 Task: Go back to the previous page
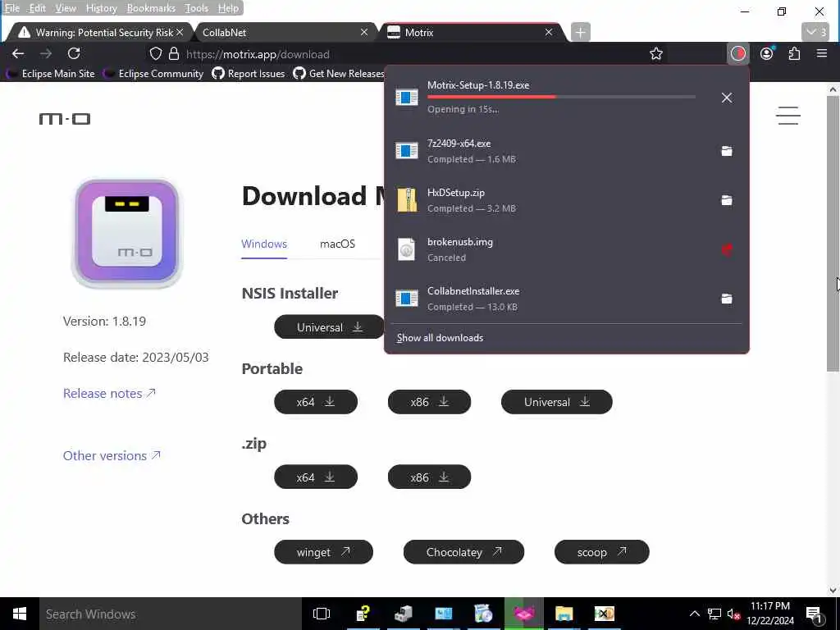click(x=18, y=53)
